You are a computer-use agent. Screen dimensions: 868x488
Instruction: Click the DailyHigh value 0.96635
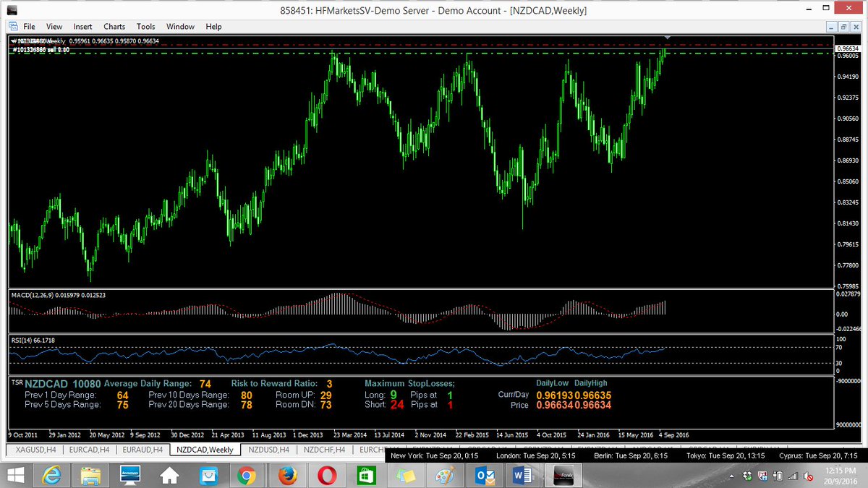[x=592, y=395]
